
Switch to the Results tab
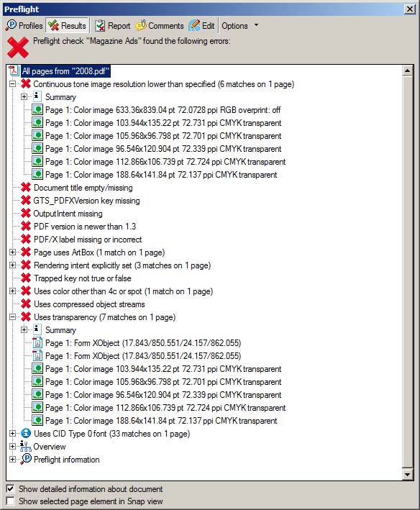[x=68, y=26]
